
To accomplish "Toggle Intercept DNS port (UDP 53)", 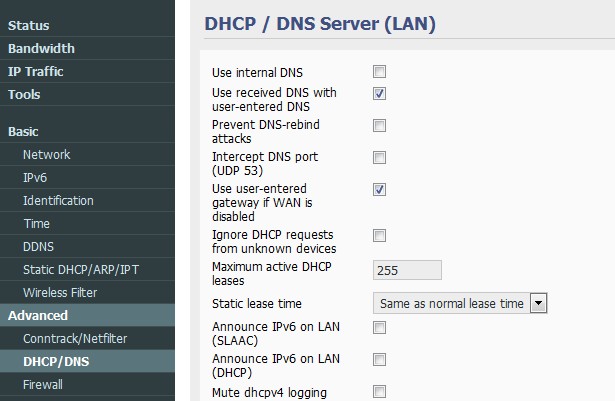I will 379,157.
